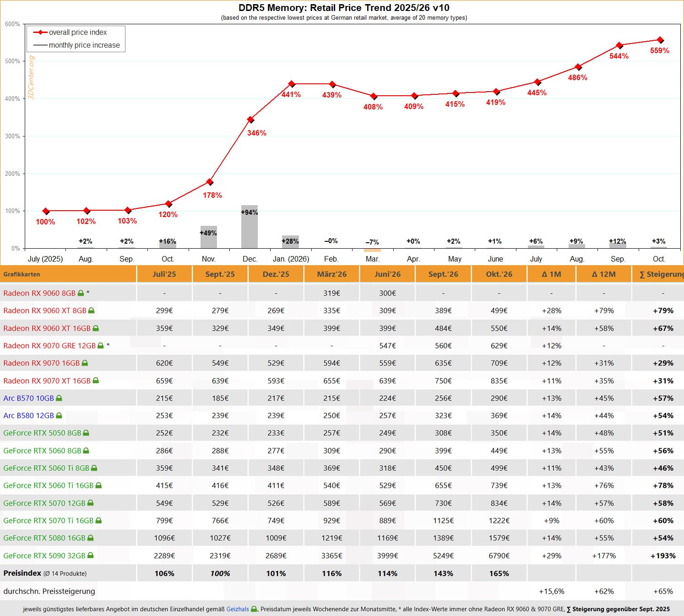The width and height of the screenshot is (684, 616).
Task: Click the 'Δ 1M' column header
Action: point(552,274)
